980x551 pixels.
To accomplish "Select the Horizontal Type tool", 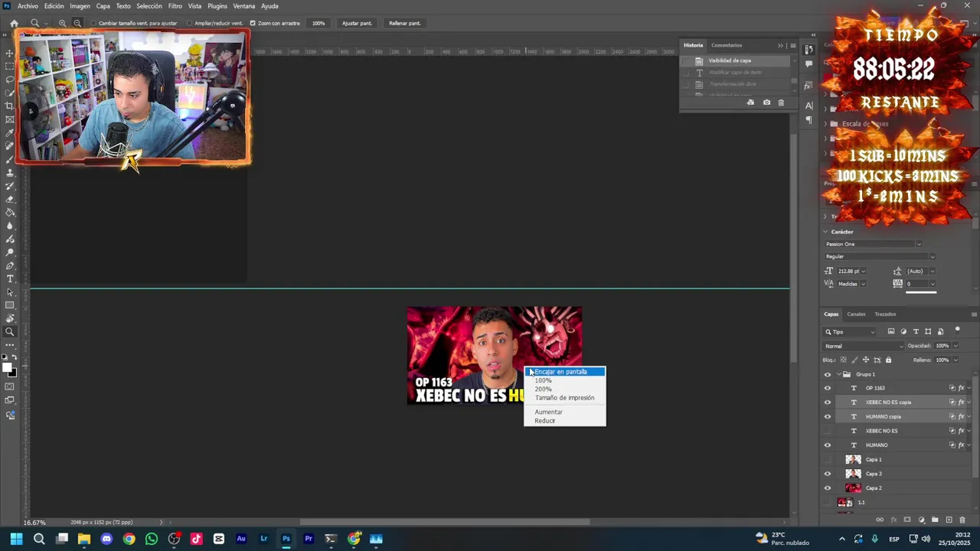I will click(x=10, y=279).
